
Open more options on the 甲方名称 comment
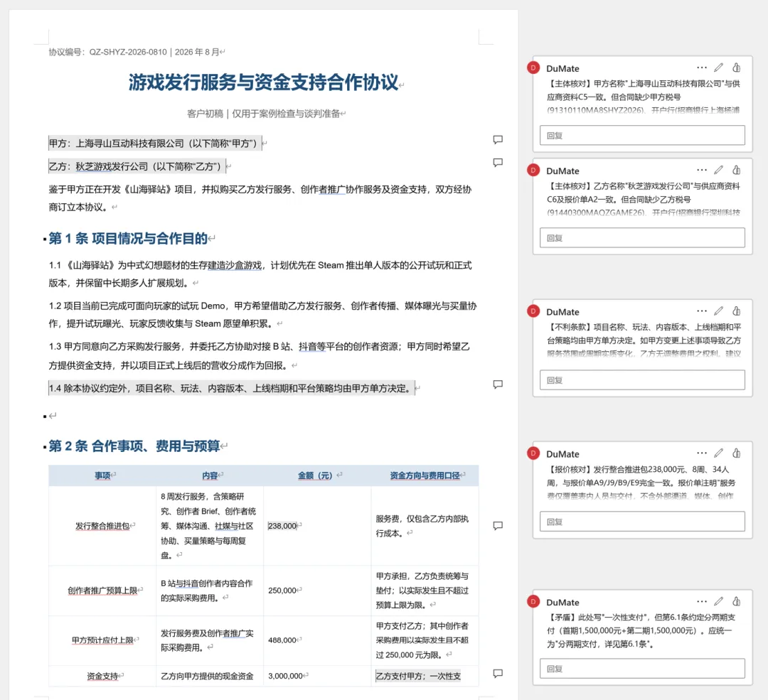click(701, 68)
